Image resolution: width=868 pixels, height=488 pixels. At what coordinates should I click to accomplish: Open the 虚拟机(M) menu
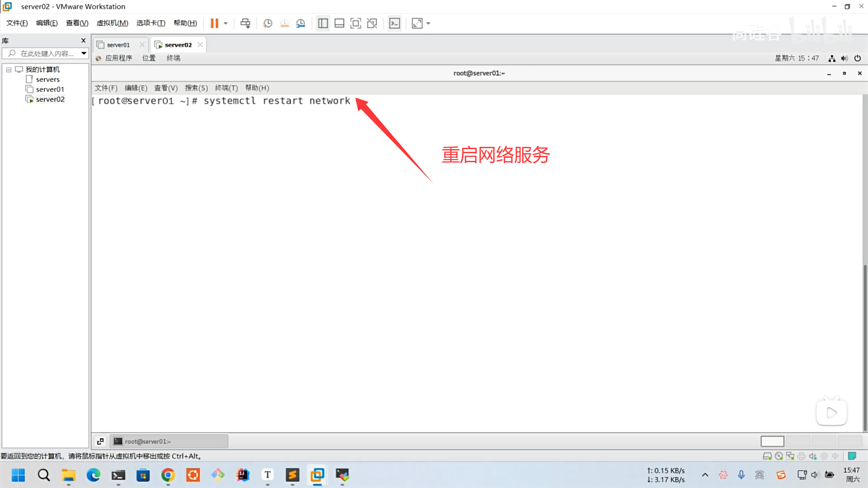(x=112, y=23)
